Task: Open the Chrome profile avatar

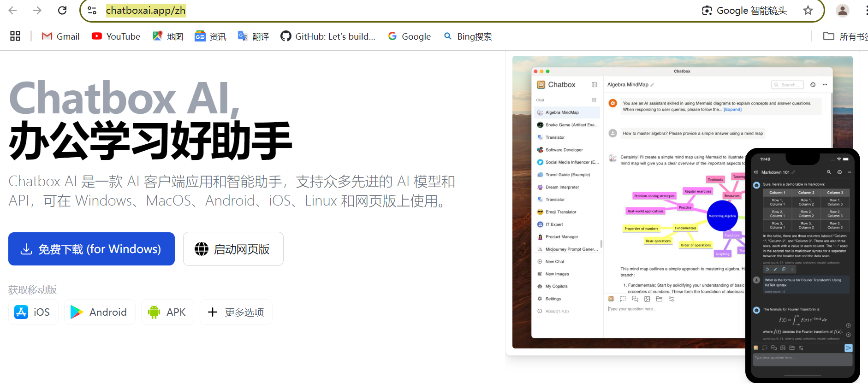Action: (843, 10)
